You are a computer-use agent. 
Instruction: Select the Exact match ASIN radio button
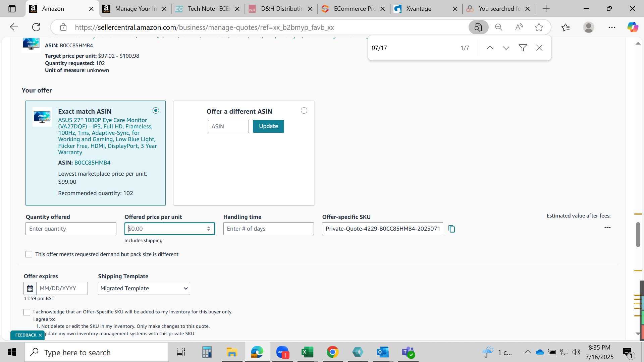(156, 111)
